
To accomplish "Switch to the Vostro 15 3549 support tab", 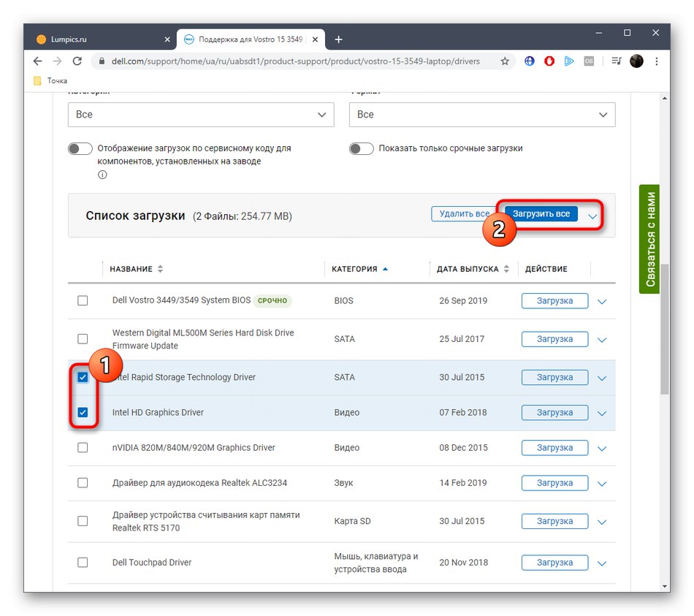I will click(x=251, y=39).
